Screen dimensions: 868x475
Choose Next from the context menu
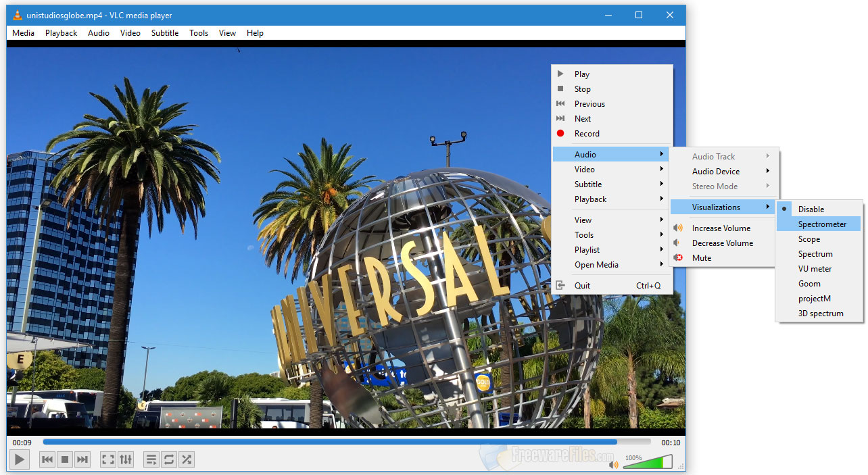612,119
